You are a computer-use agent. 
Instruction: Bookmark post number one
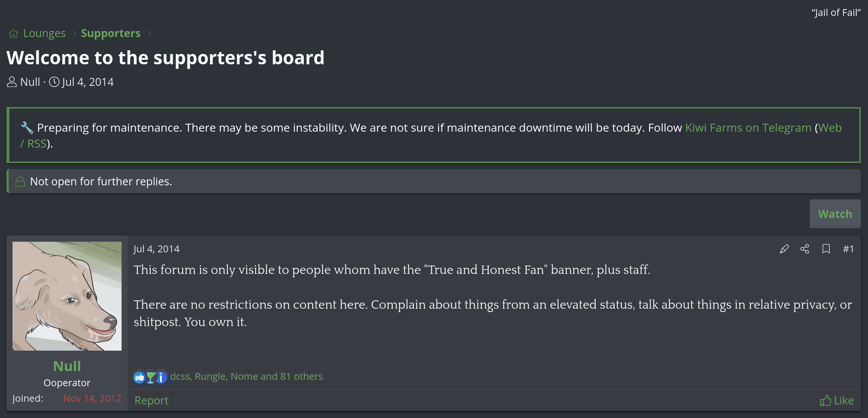(826, 249)
